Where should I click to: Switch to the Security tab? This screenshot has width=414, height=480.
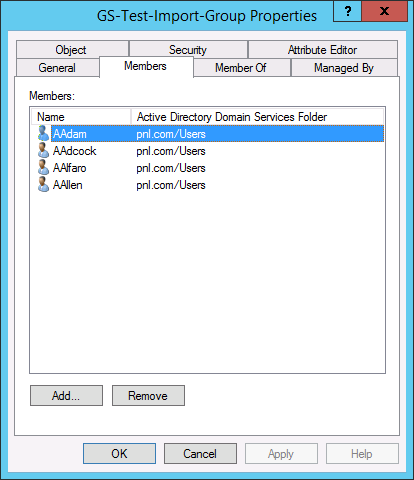(188, 49)
